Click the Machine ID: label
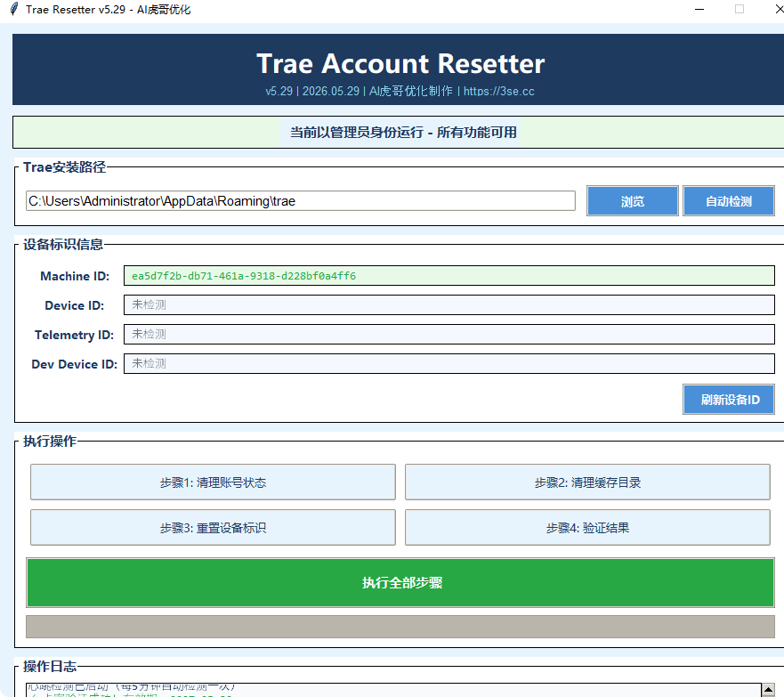The height and width of the screenshot is (697, 784). click(75, 276)
